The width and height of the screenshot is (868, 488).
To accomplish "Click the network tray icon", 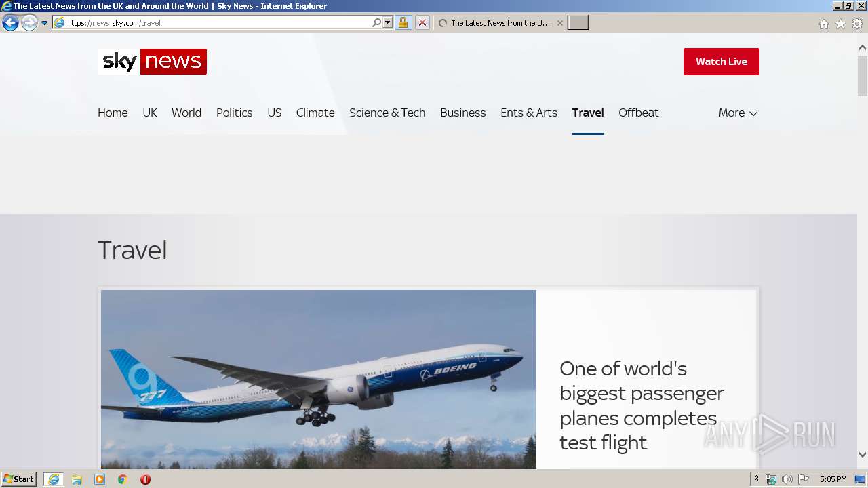I will pyautogui.click(x=771, y=479).
